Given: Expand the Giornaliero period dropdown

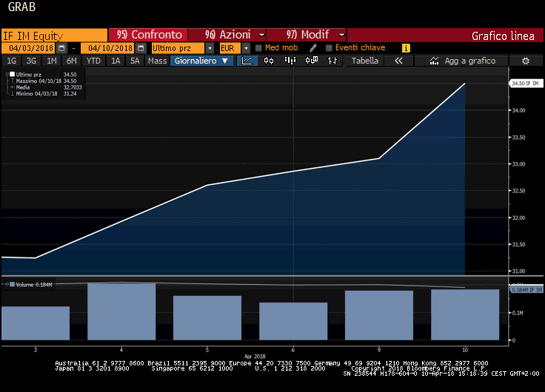Looking at the screenshot, I should (201, 61).
